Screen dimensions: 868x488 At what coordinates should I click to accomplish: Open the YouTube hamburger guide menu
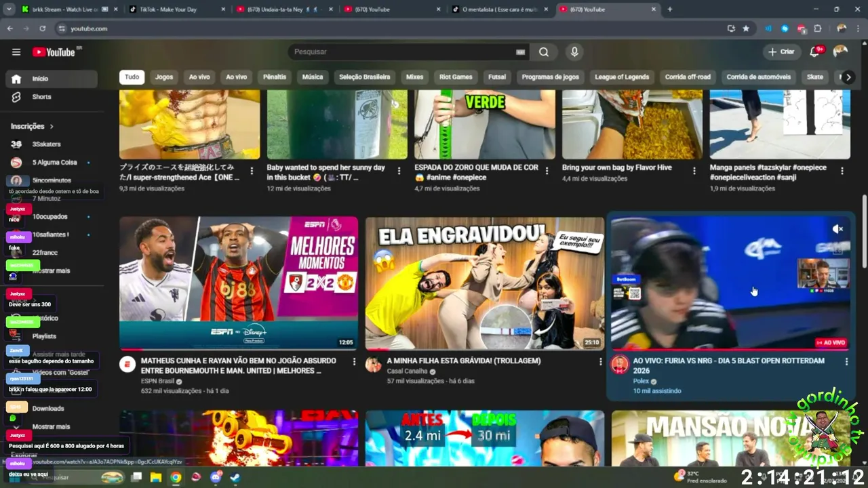coord(16,52)
